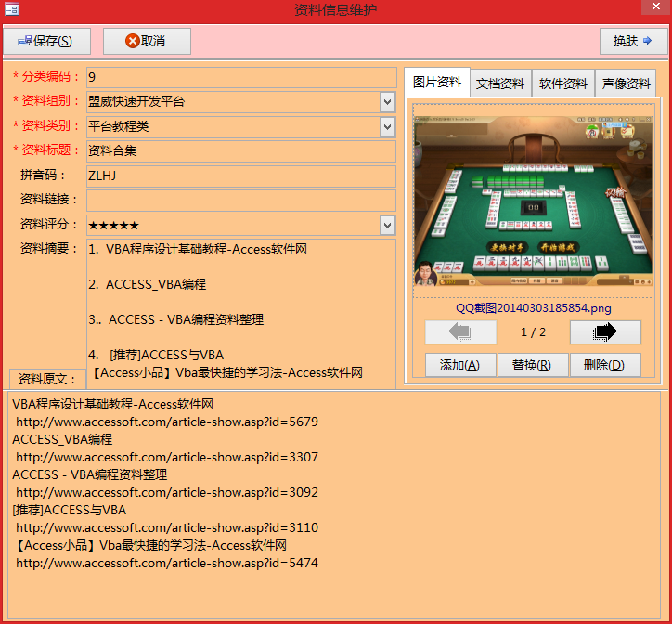Go to next picture with right arrow
Image resolution: width=672 pixels, height=624 pixels.
tap(605, 332)
